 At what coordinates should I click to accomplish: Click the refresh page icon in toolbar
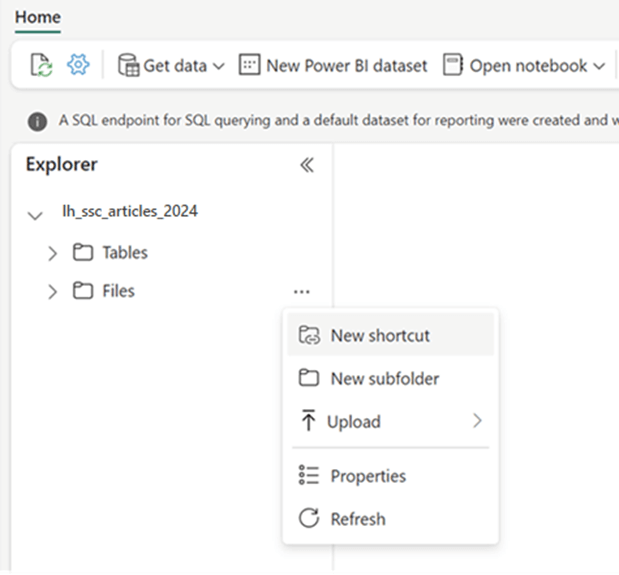(41, 66)
